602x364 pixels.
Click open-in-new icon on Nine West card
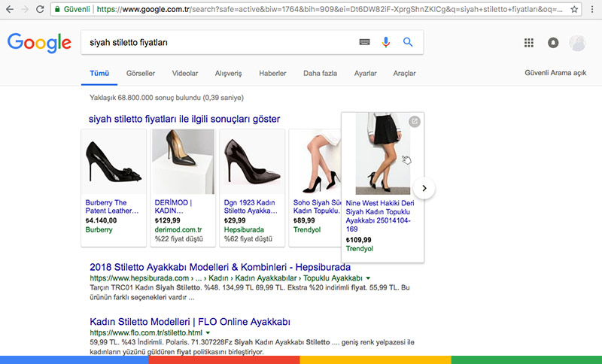415,122
